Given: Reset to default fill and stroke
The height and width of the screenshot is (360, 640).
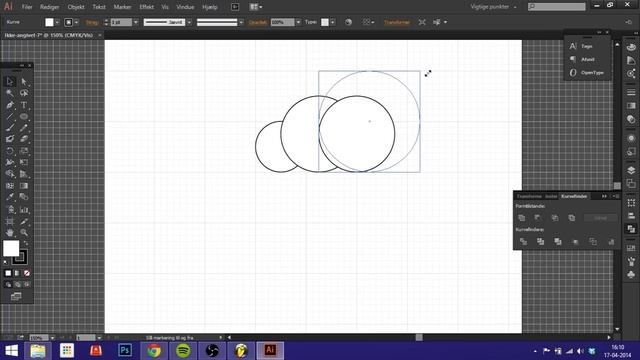Looking at the screenshot, I should [5, 262].
